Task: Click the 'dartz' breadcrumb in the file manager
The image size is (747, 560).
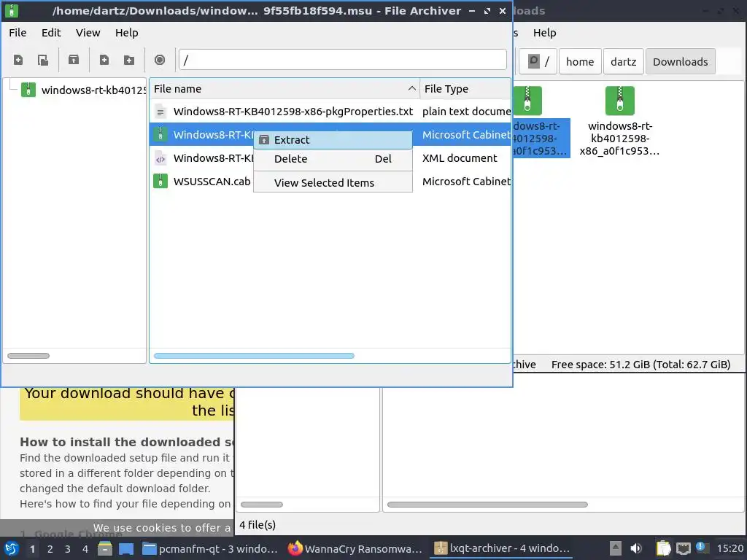Action: pyautogui.click(x=623, y=62)
